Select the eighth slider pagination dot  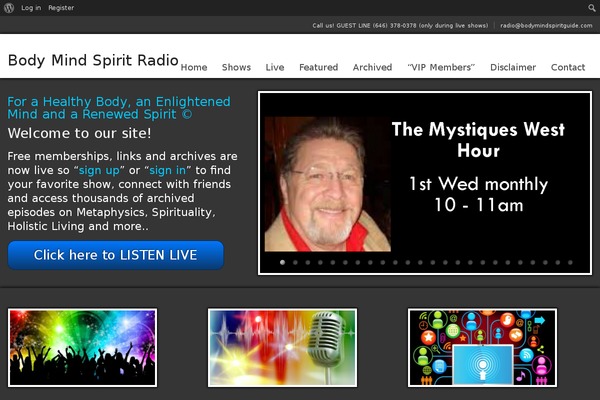[370, 262]
